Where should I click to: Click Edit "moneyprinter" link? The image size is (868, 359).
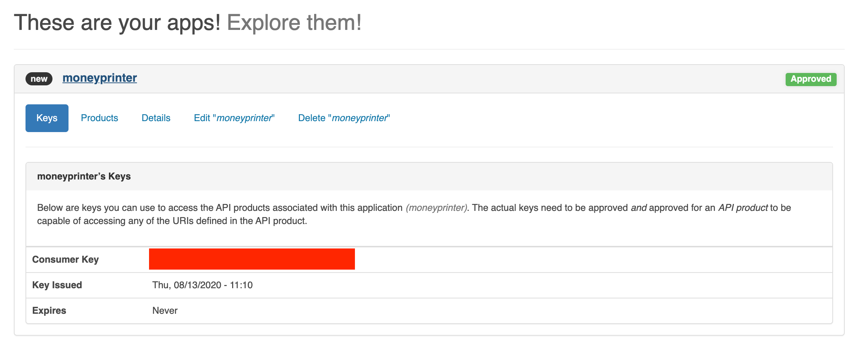click(234, 118)
